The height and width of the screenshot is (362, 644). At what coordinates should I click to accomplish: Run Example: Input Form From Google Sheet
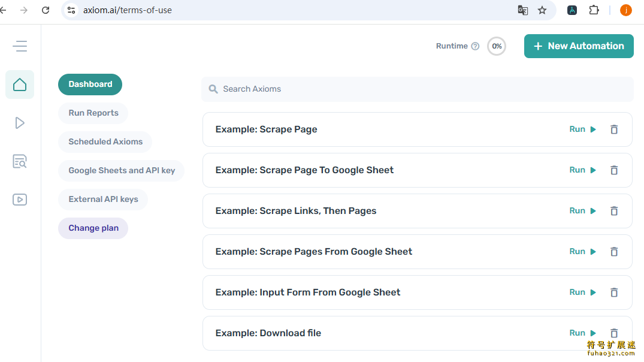click(582, 292)
